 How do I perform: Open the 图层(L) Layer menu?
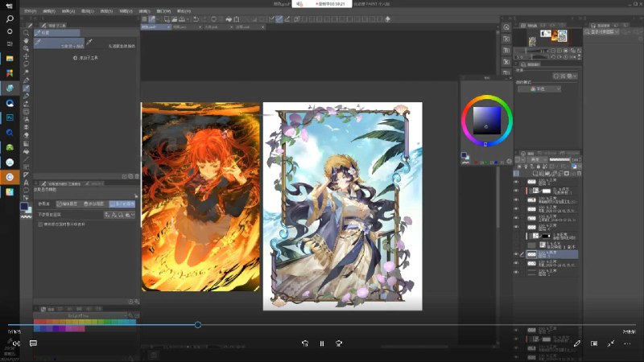click(x=88, y=11)
